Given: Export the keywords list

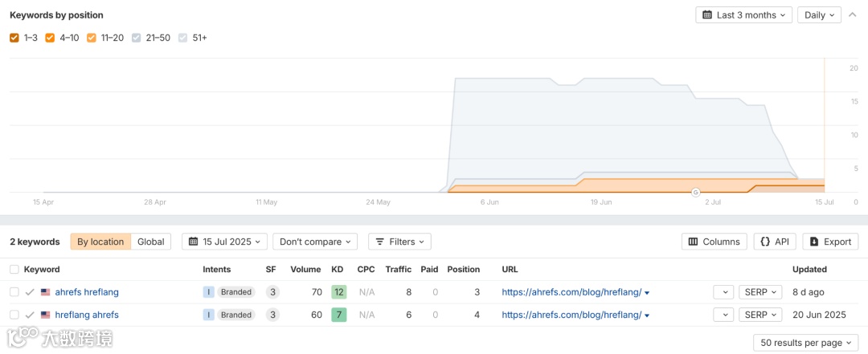Looking at the screenshot, I should tap(830, 242).
